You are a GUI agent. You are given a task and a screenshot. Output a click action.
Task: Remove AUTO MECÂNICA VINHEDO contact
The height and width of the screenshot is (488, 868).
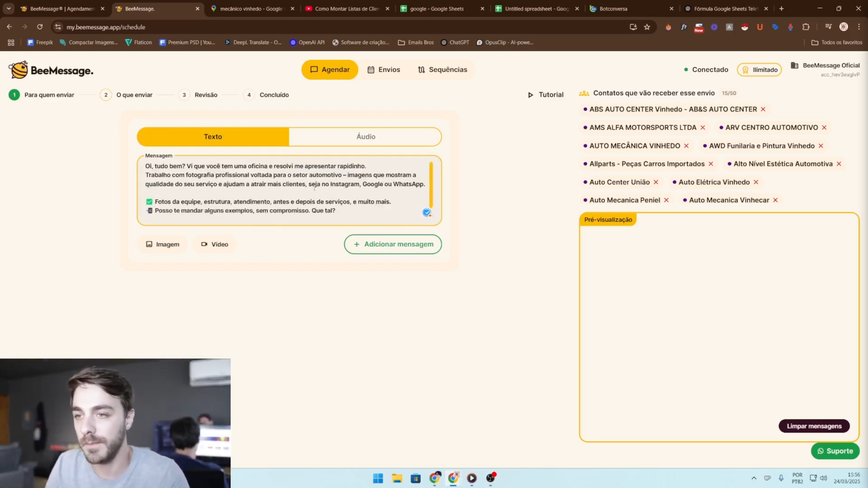coord(686,146)
